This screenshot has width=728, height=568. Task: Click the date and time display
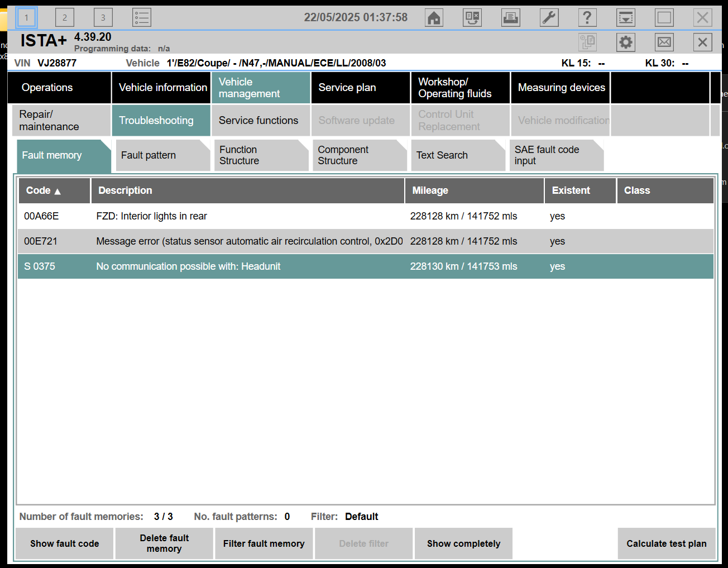tap(356, 17)
